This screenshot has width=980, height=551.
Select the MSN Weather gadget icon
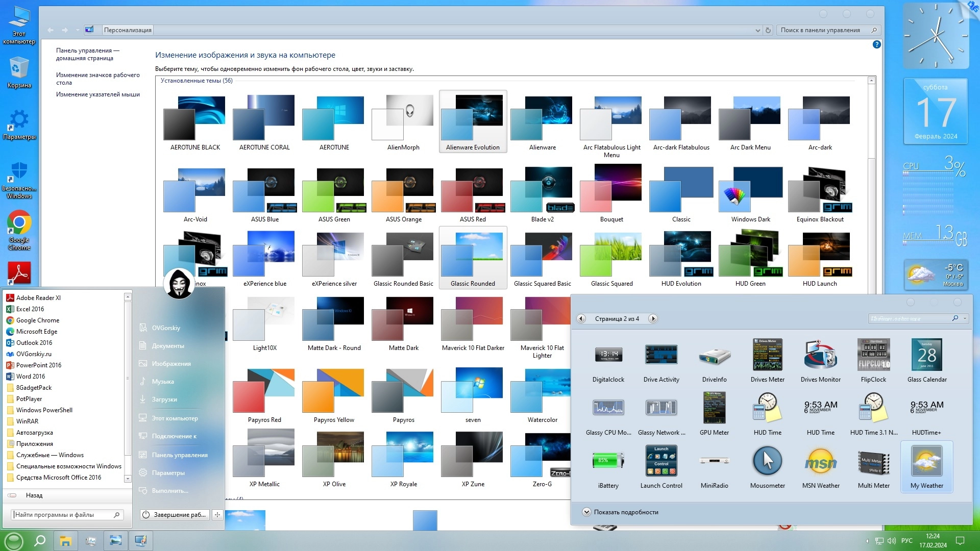pos(820,462)
